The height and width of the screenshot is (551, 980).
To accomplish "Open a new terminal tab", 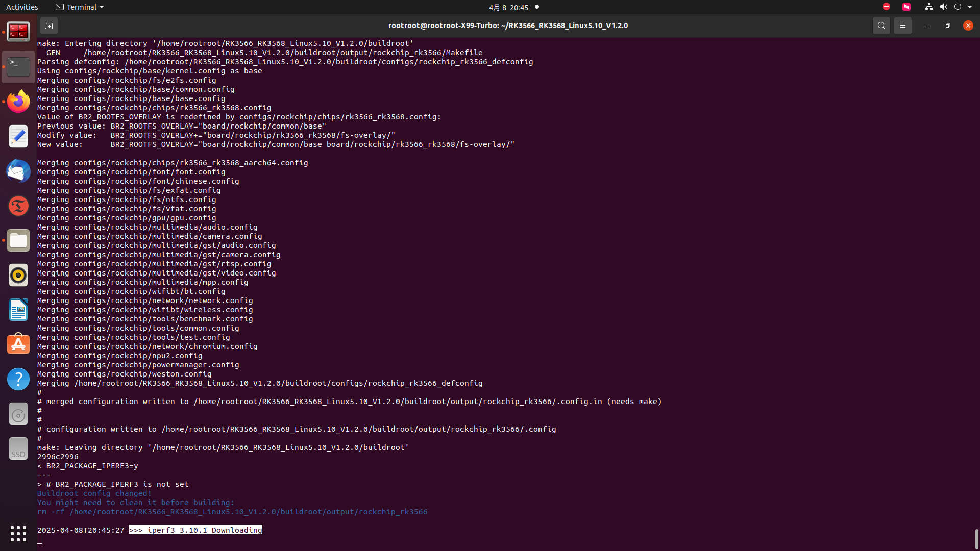I will [x=49, y=26].
